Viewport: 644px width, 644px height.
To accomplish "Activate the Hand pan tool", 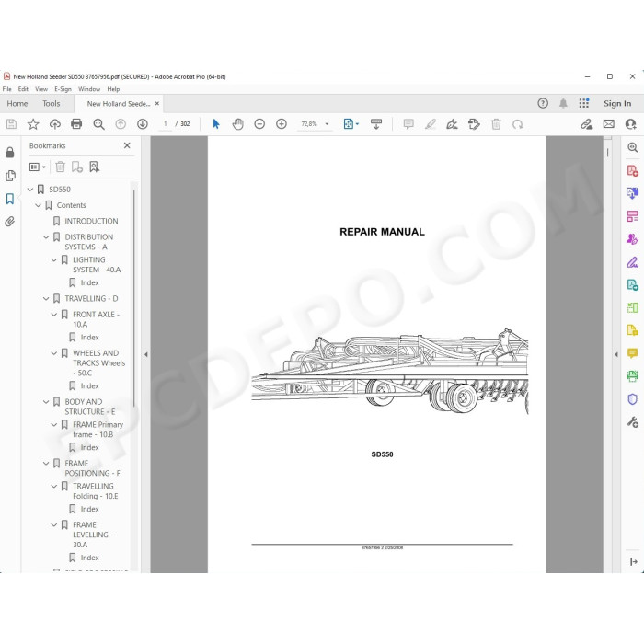I will [237, 124].
